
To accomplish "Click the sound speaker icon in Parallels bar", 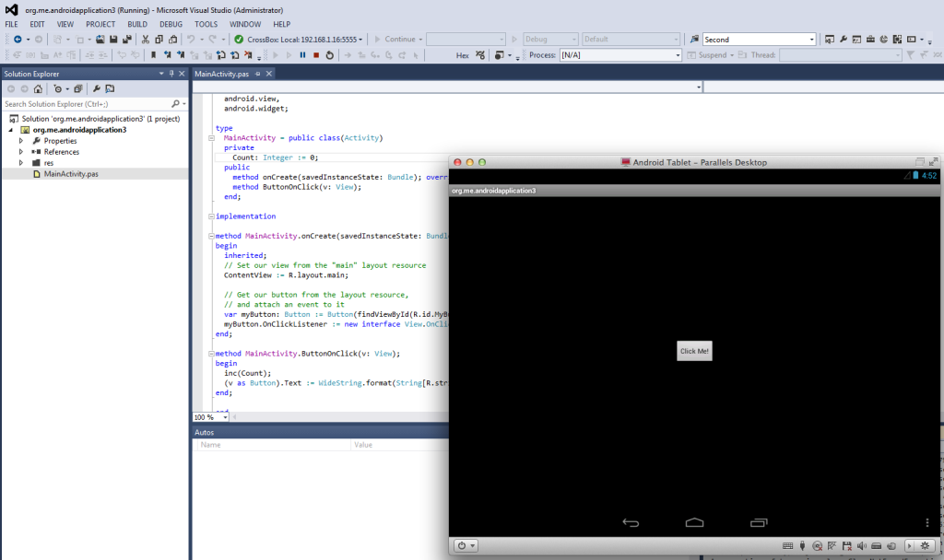I will pyautogui.click(x=862, y=546).
